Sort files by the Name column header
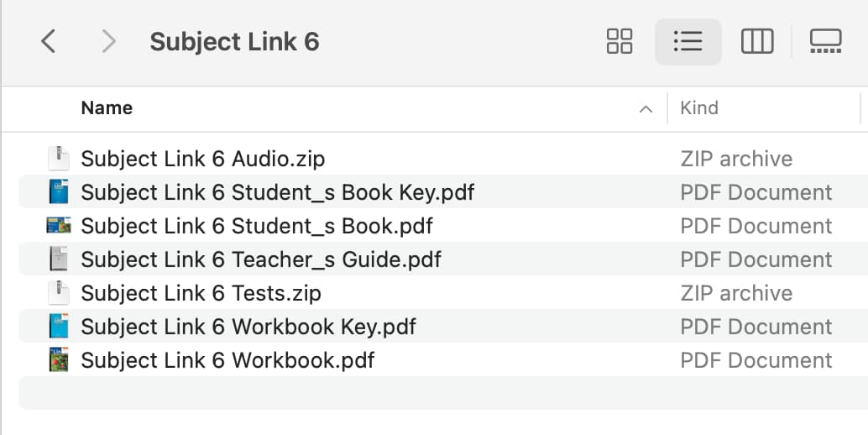This screenshot has height=435, width=868. click(107, 107)
